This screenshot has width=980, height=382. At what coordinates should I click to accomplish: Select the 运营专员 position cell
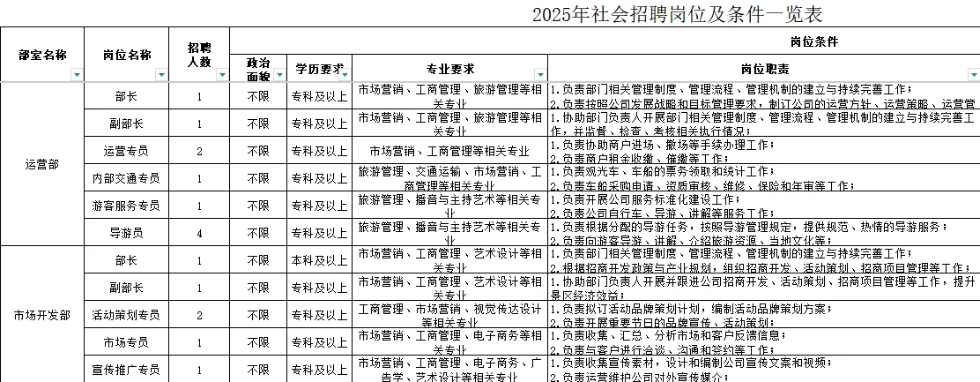(x=126, y=151)
